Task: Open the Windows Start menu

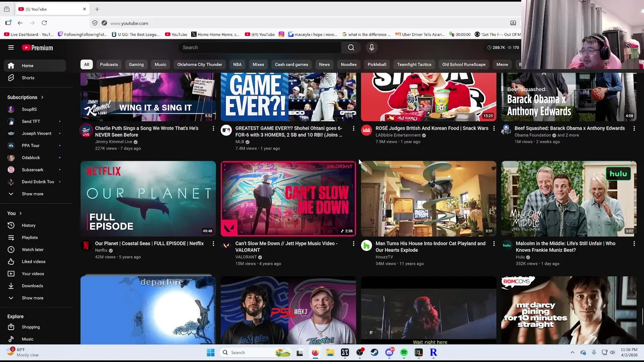Action: pyautogui.click(x=210, y=352)
